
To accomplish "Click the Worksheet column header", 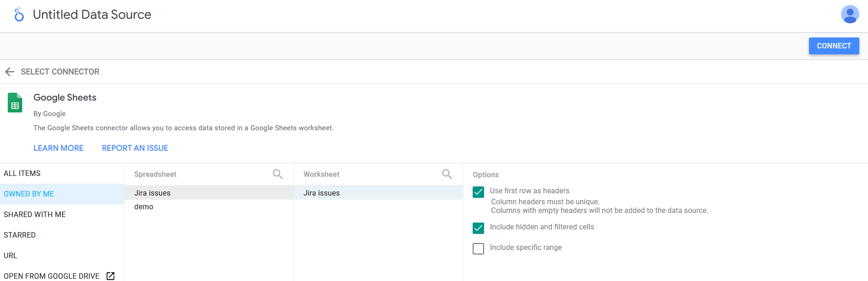I will point(321,174).
